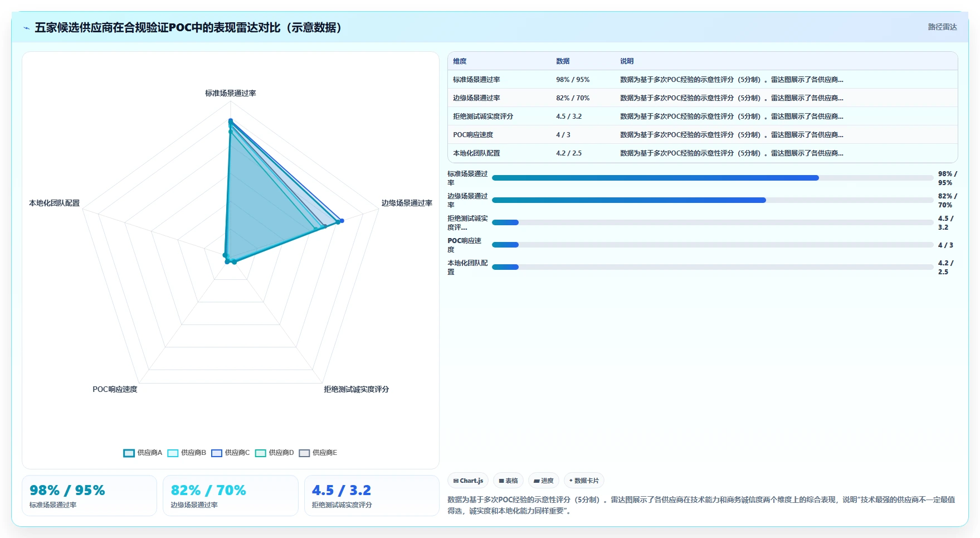This screenshot has width=980, height=538.
Task: Hide 供应商D series via legend label
Action: pos(281,453)
